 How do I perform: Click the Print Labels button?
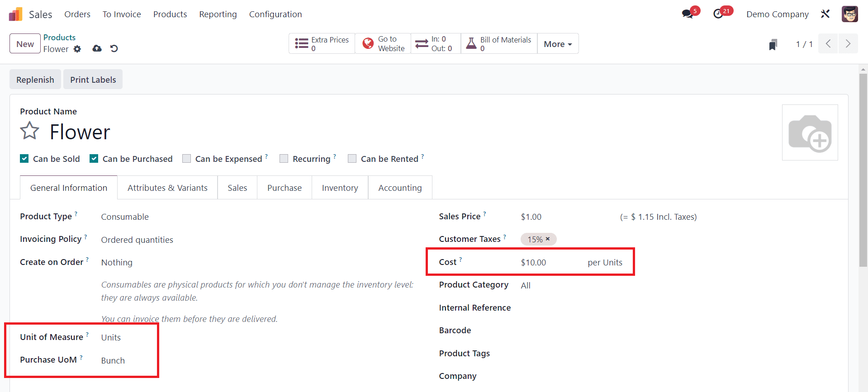coord(93,80)
